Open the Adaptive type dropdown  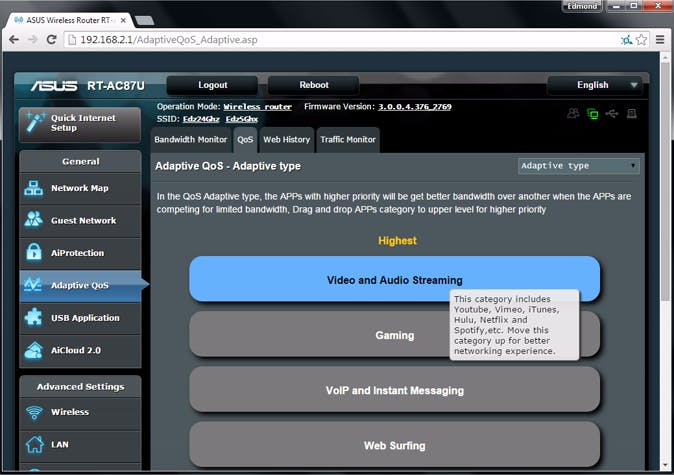point(579,166)
